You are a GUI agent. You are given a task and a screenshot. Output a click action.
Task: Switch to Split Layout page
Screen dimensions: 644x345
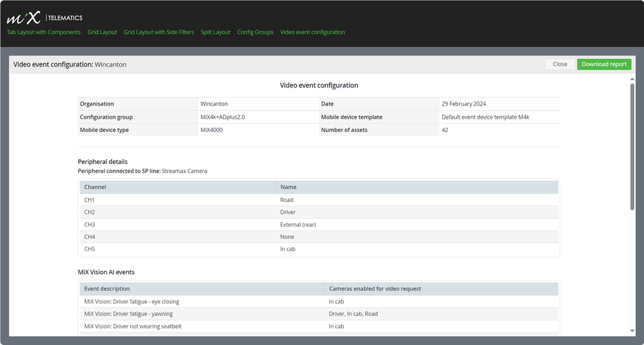tap(216, 32)
